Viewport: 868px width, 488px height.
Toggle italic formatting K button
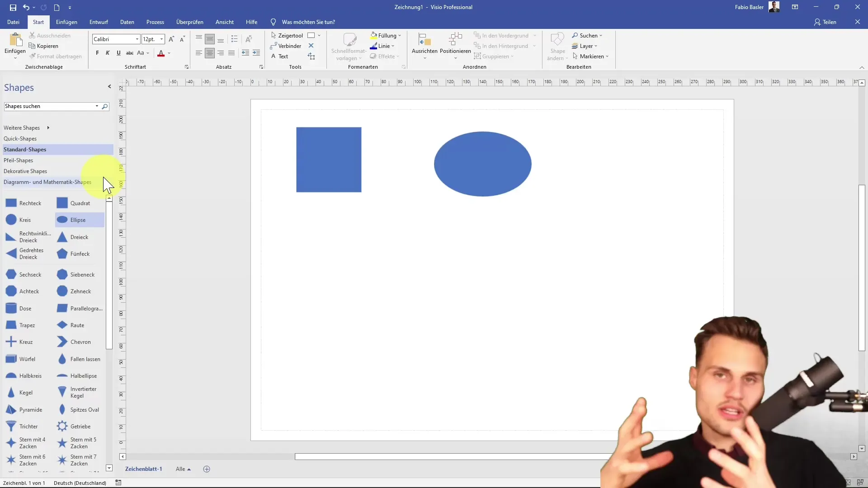click(108, 53)
